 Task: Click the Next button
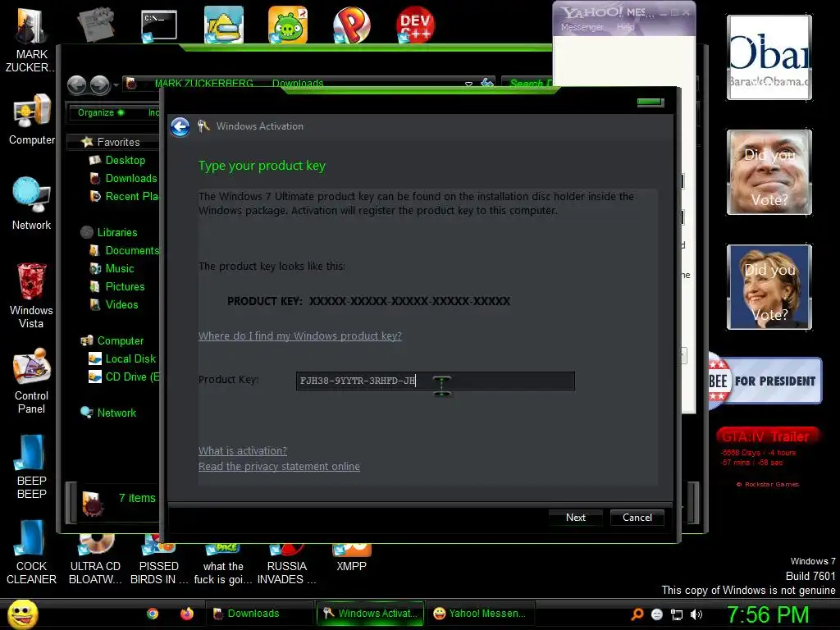(x=575, y=518)
